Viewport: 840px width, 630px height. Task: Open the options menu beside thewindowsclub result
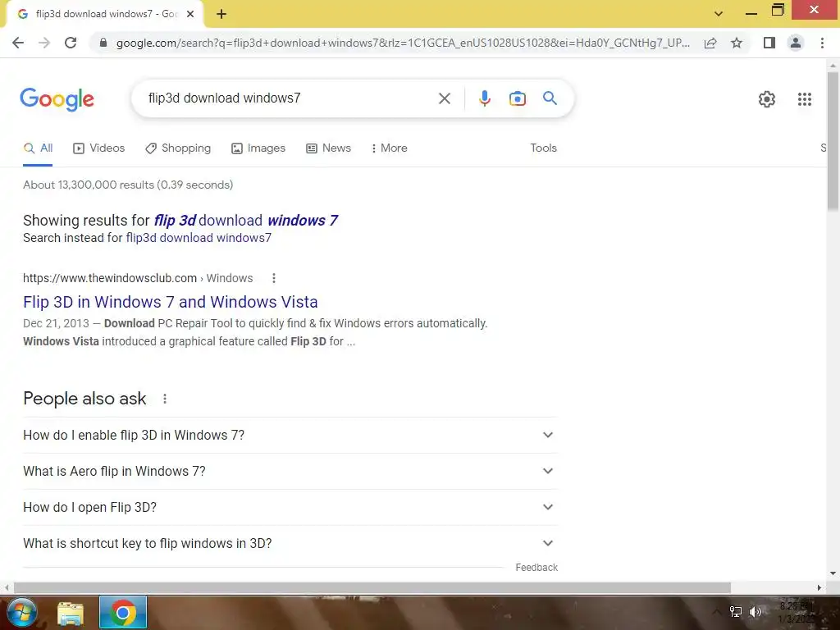pyautogui.click(x=274, y=278)
